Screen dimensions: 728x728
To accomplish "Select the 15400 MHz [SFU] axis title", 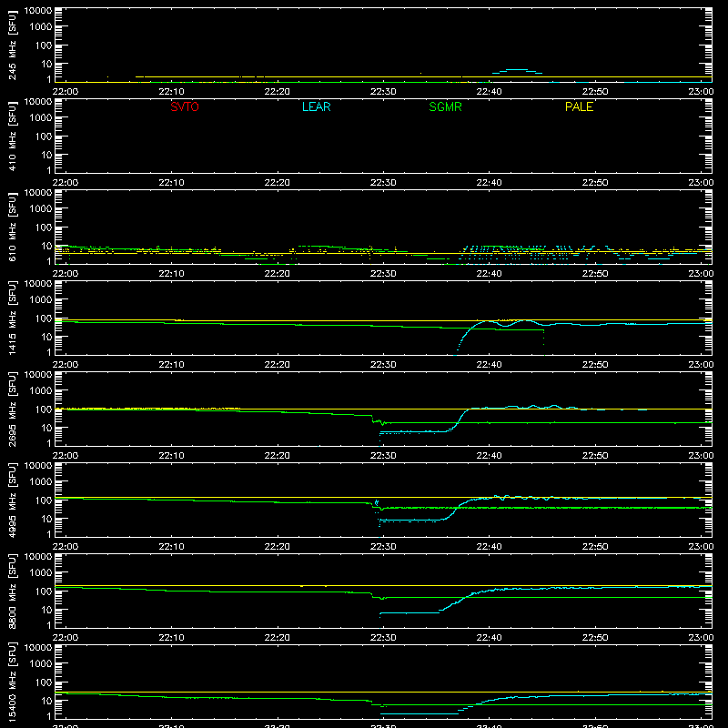I will point(12,682).
